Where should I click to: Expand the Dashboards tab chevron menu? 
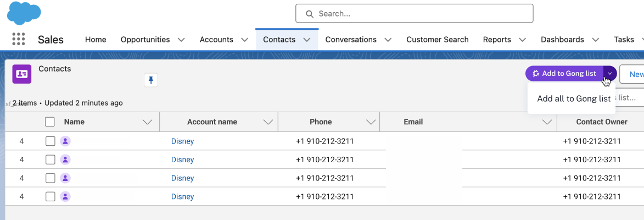[596, 40]
